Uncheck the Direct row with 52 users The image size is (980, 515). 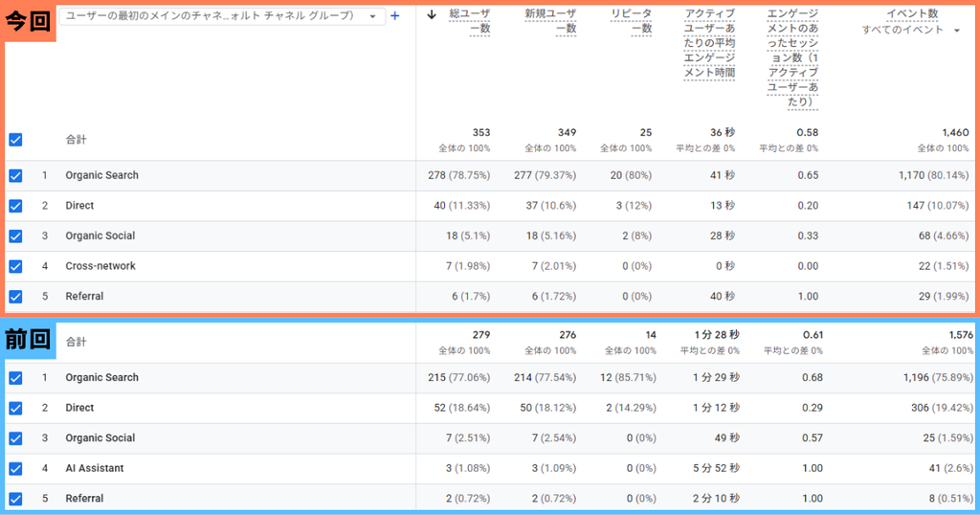(15, 408)
